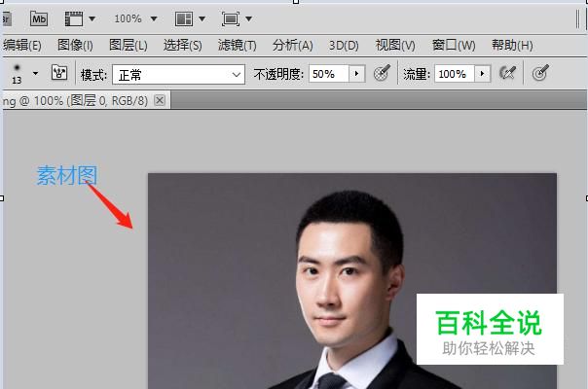Viewport: 588px width, 389px height.
Task: Launch Mini Bridge with the Mb icon
Action: pos(39,18)
